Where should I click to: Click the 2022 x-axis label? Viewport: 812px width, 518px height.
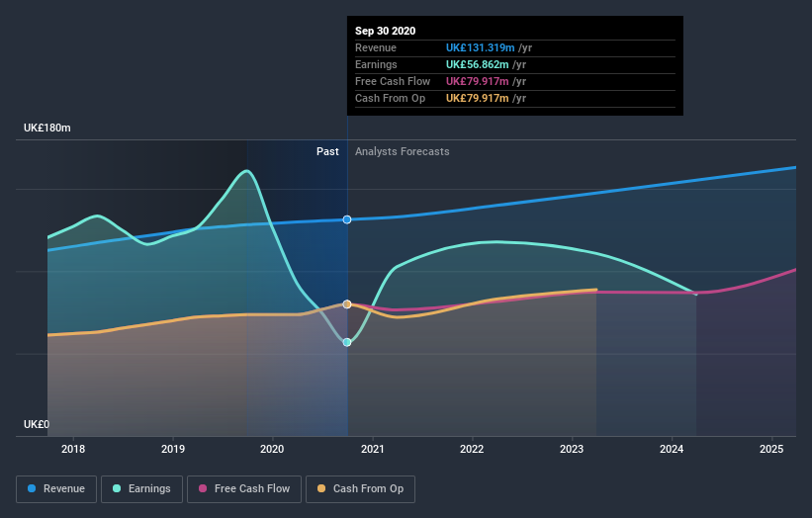tap(472, 449)
